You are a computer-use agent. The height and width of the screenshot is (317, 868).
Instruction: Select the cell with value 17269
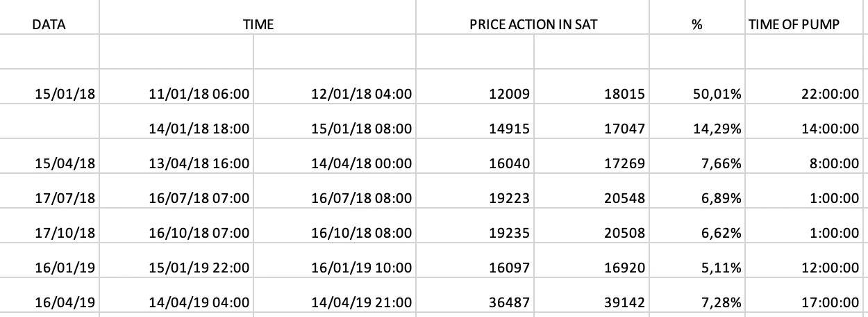[592, 163]
